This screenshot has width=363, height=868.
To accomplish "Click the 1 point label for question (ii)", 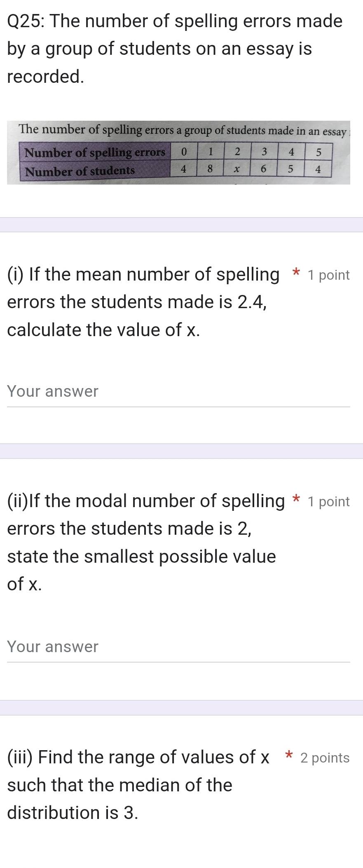I will tap(328, 501).
